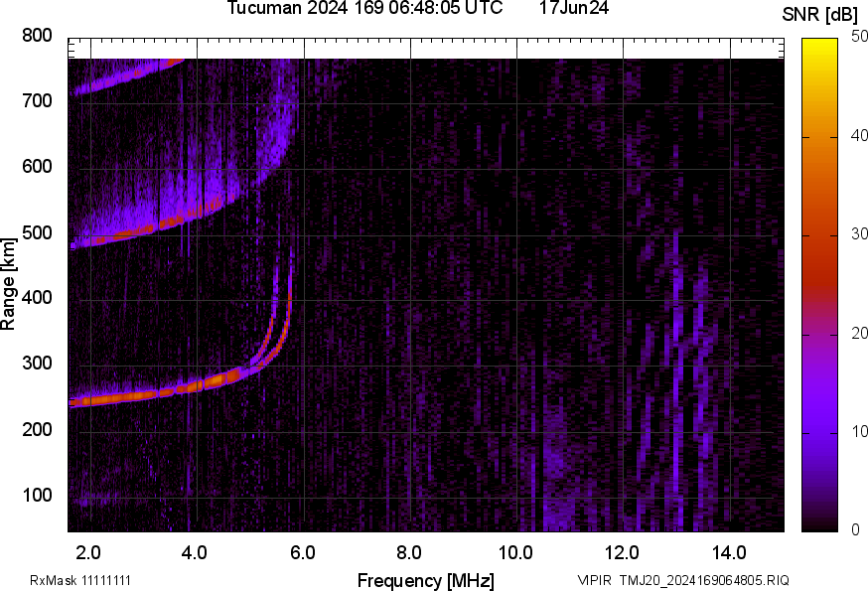Viewport: 868px width, 591px height.
Task: Click the range tick label "500"
Action: [x=37, y=232]
